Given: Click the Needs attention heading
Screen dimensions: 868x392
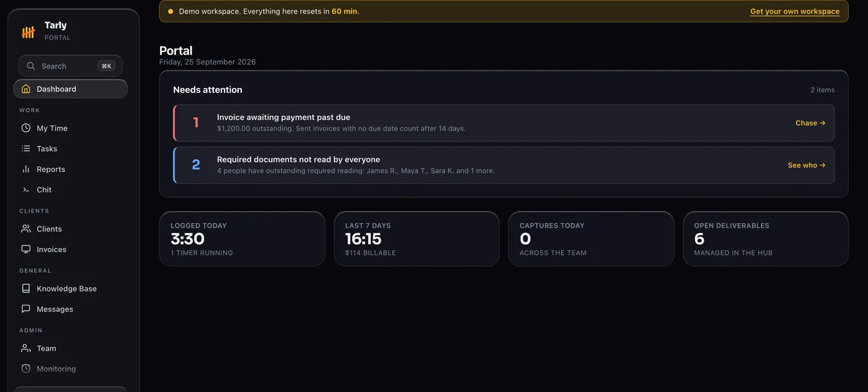Looking at the screenshot, I should [x=208, y=90].
